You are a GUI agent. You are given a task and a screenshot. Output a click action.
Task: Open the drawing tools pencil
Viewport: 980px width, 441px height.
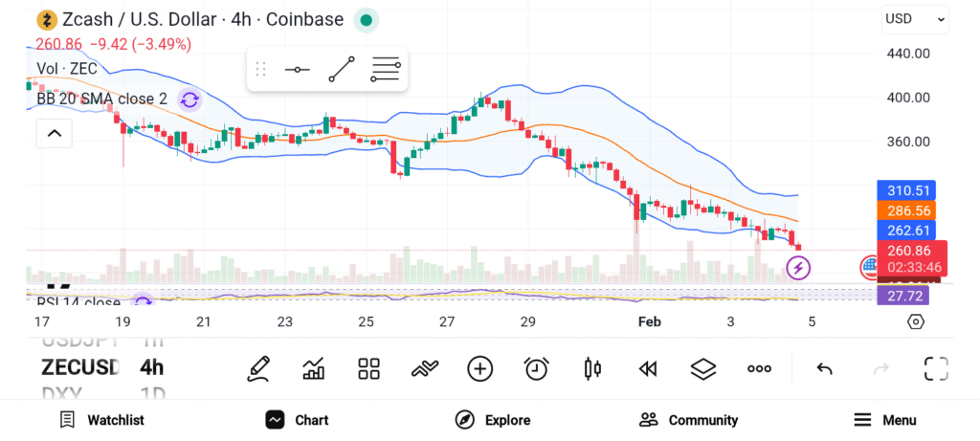coord(257,368)
